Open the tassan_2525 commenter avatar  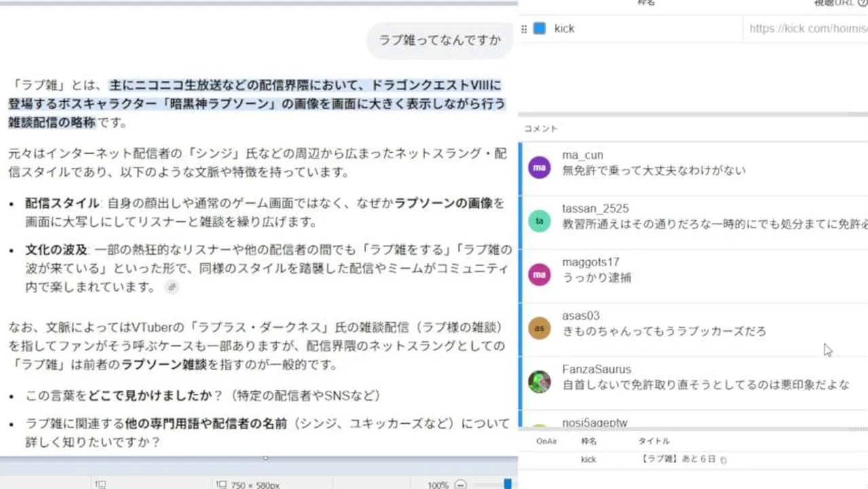(539, 221)
